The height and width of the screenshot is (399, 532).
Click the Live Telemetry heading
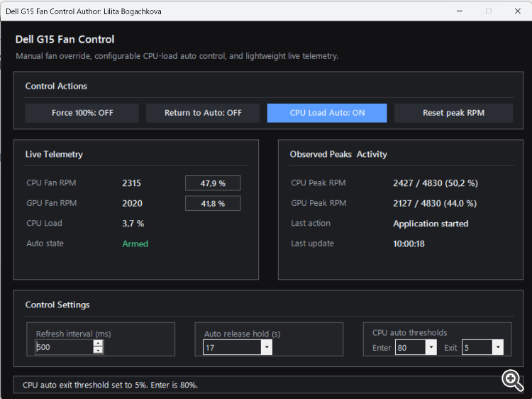coord(54,154)
